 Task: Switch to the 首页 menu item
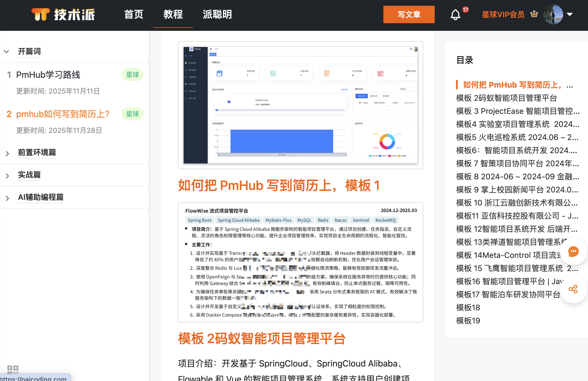click(134, 14)
